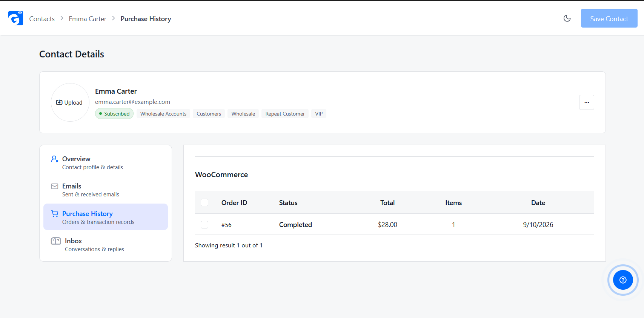
Task: Open the Emma Carter breadcrumb link
Action: tap(88, 19)
